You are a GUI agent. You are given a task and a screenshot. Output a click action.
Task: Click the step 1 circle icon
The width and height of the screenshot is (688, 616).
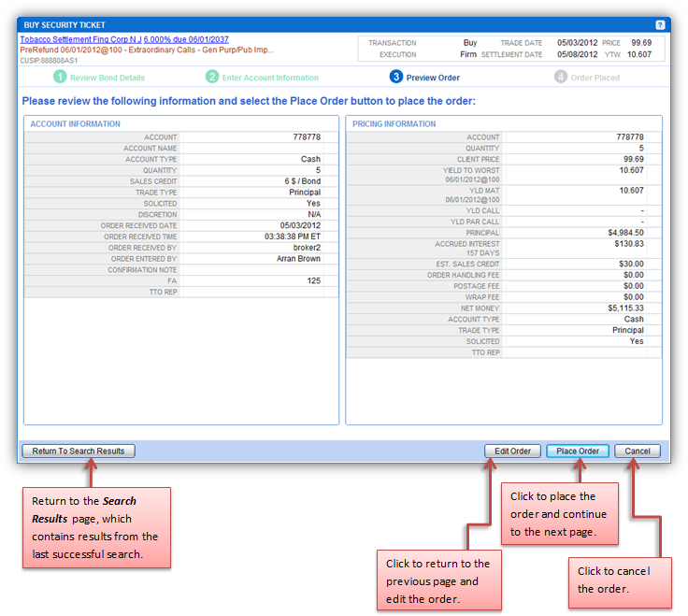[60, 78]
